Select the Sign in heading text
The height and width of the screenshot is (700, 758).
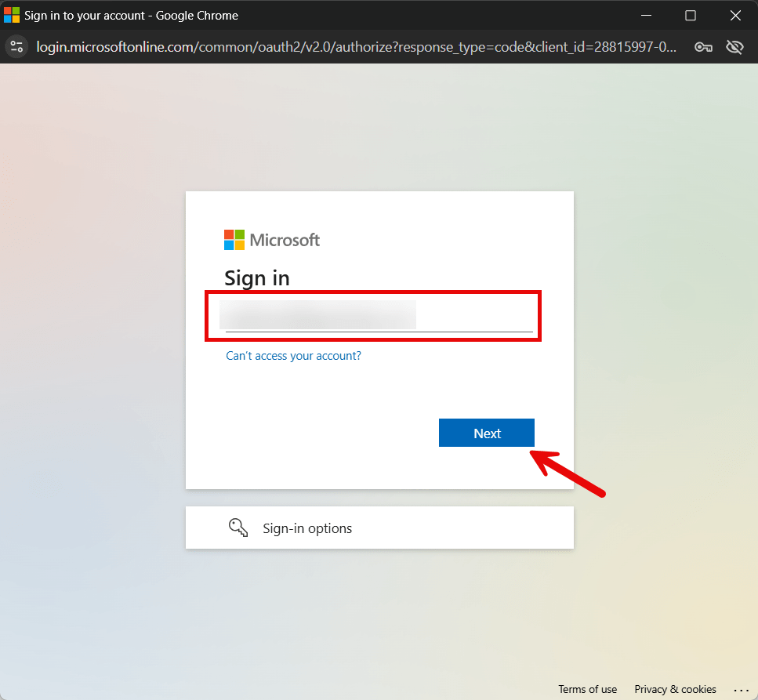257,277
